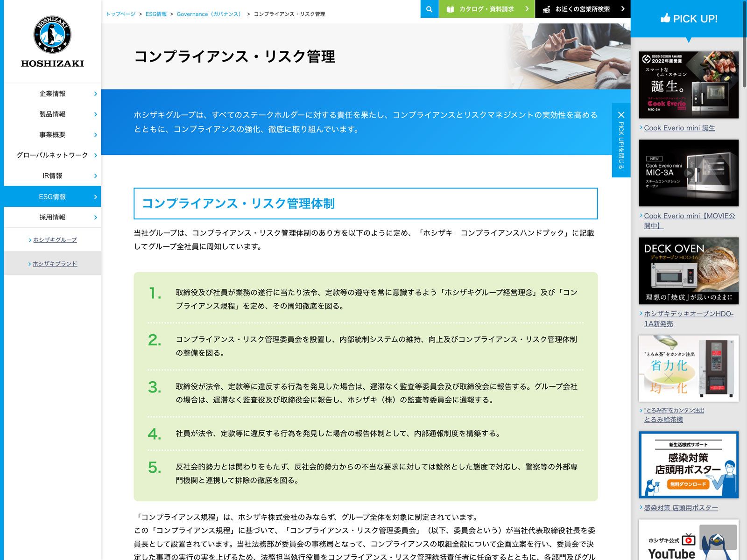Open the search magnifier icon
The width and height of the screenshot is (747, 560).
[429, 9]
